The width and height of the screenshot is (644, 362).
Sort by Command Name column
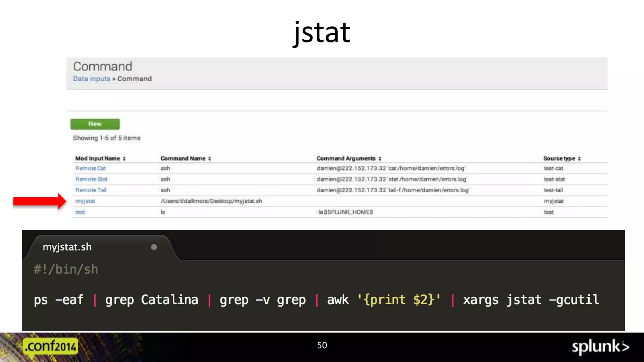(186, 158)
